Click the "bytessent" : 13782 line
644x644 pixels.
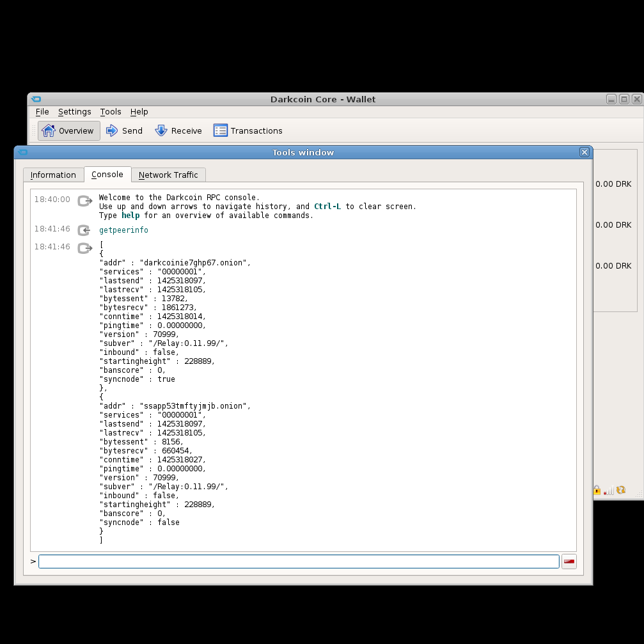tap(143, 299)
